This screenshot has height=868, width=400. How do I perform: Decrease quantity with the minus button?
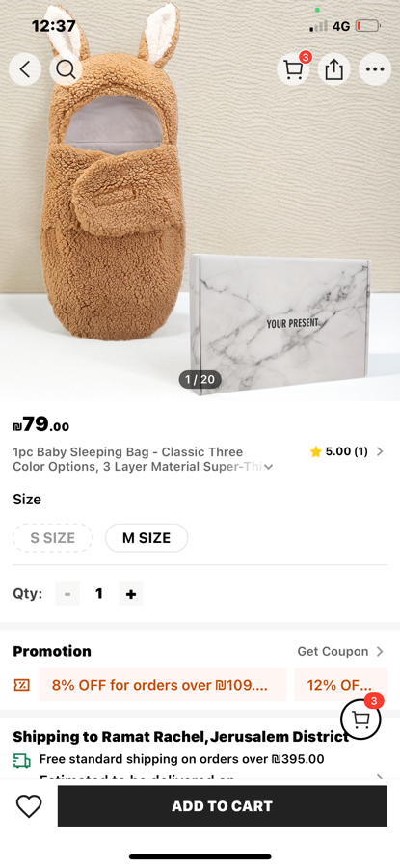[67, 593]
